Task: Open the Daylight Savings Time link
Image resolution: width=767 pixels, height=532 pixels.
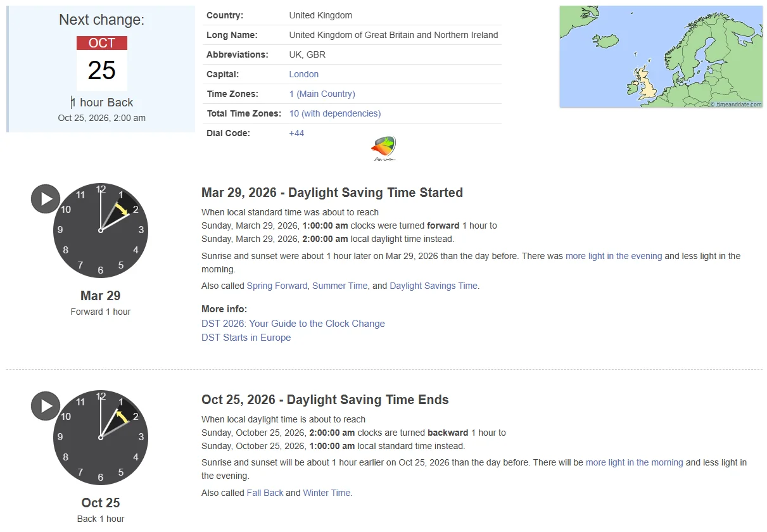Action: pos(434,286)
